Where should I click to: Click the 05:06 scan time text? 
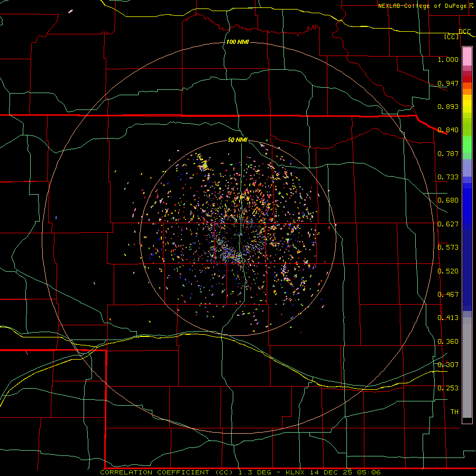[x=369, y=472]
